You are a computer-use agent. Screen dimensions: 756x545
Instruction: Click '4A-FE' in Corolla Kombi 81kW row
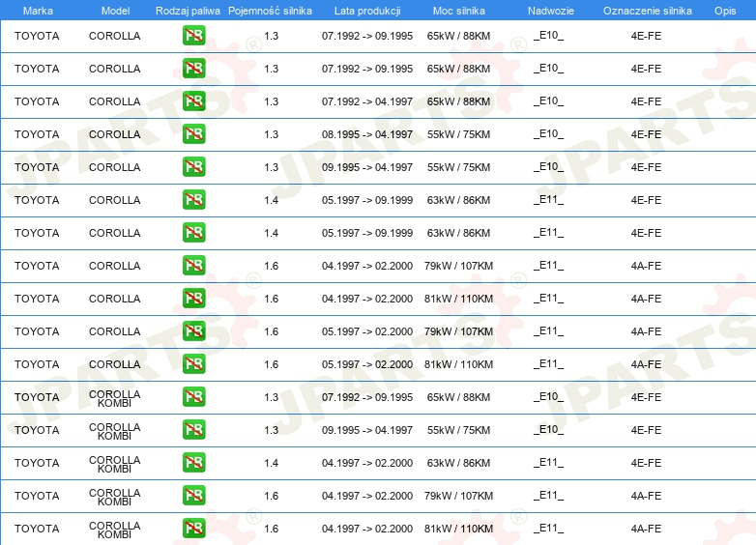646,529
